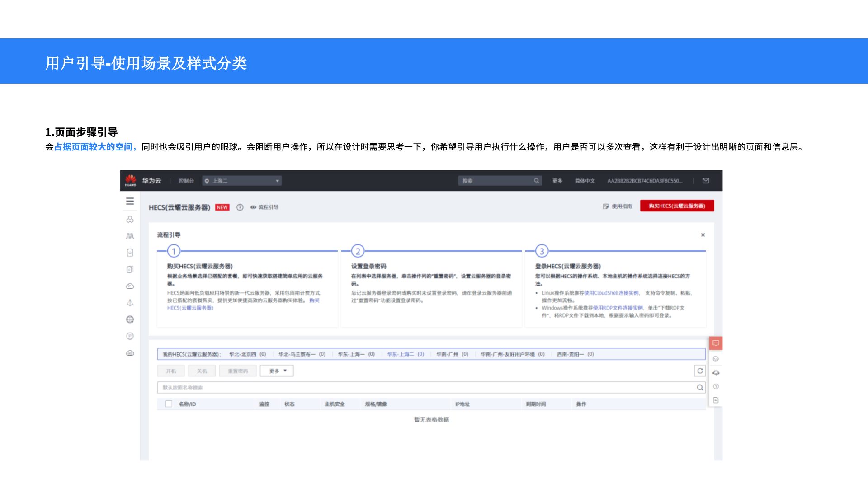Open the 使用CloudShell连接实例 link
Viewport: 868px width, 488px height.
click(611, 293)
